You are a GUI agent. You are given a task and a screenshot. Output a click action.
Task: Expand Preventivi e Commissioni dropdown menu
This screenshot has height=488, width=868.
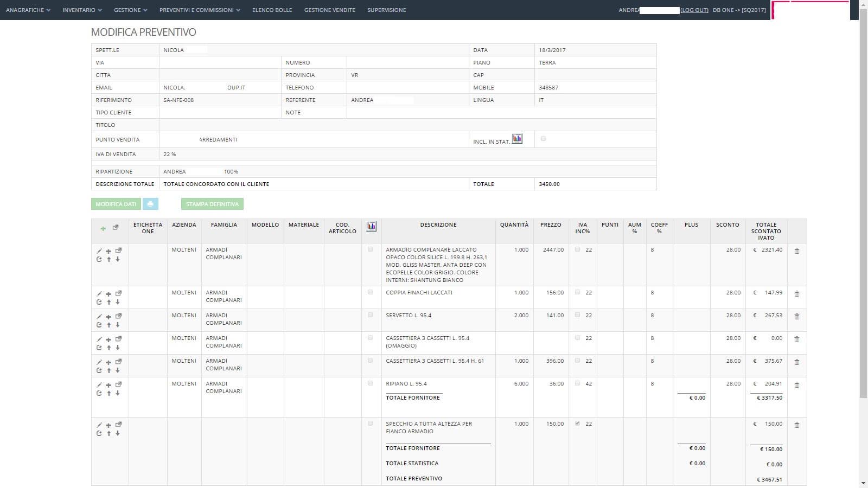click(200, 10)
